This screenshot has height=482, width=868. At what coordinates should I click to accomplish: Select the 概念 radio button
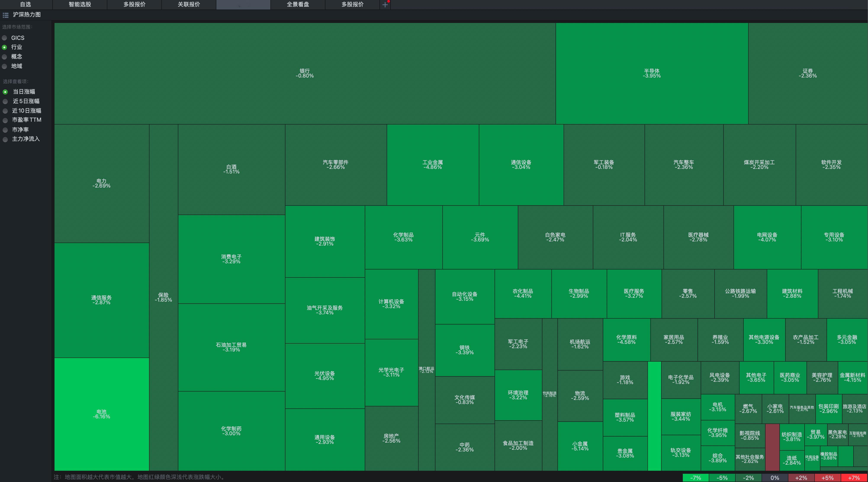(x=5, y=57)
